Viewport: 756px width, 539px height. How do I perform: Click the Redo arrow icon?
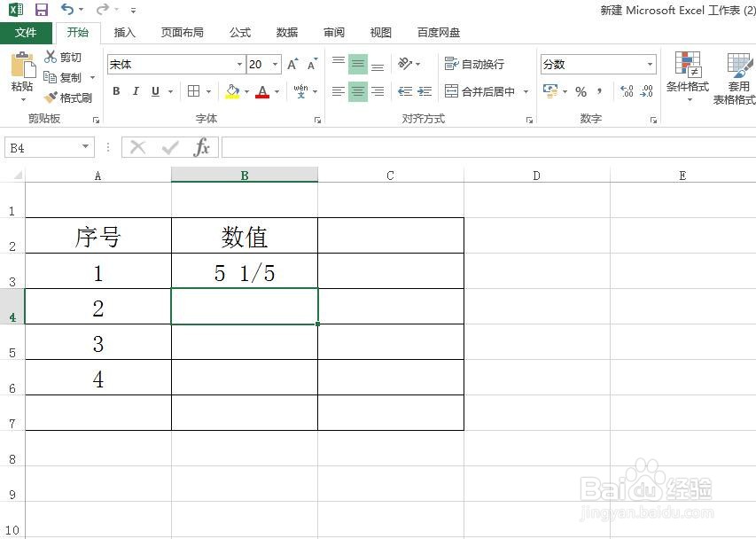[x=102, y=9]
